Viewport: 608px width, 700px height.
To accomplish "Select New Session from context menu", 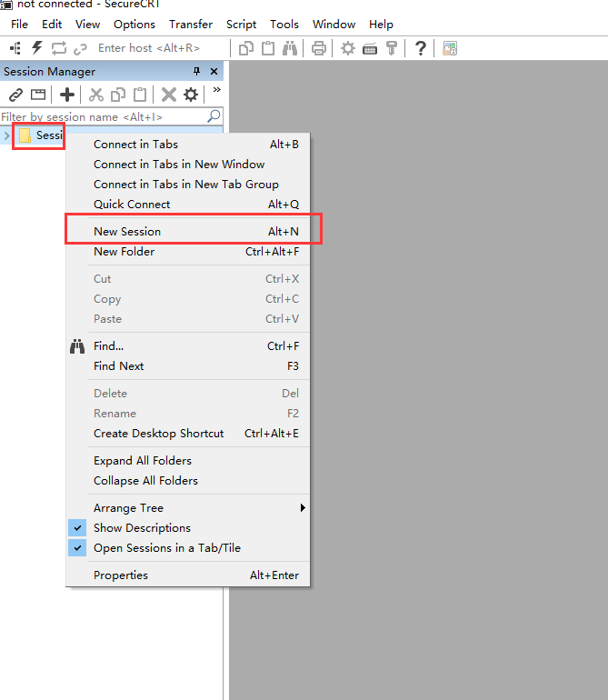I will tap(187, 232).
